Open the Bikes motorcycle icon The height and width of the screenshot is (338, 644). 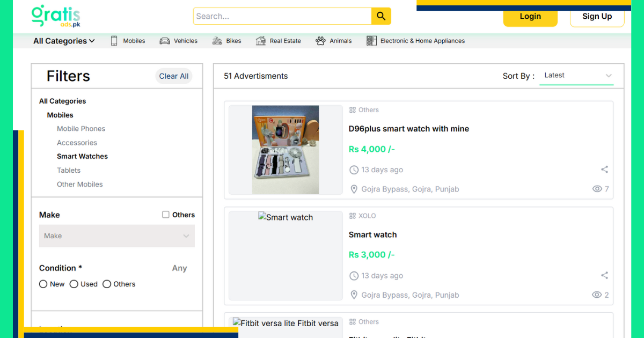(217, 41)
